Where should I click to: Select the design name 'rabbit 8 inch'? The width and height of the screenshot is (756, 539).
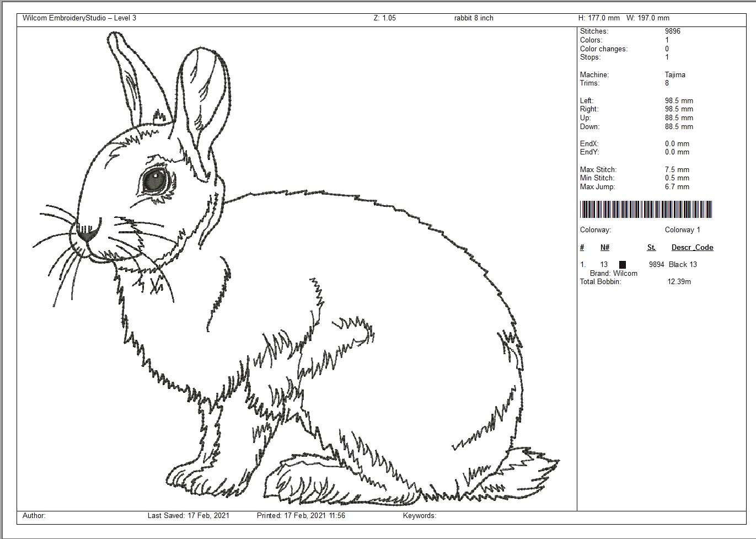474,18
